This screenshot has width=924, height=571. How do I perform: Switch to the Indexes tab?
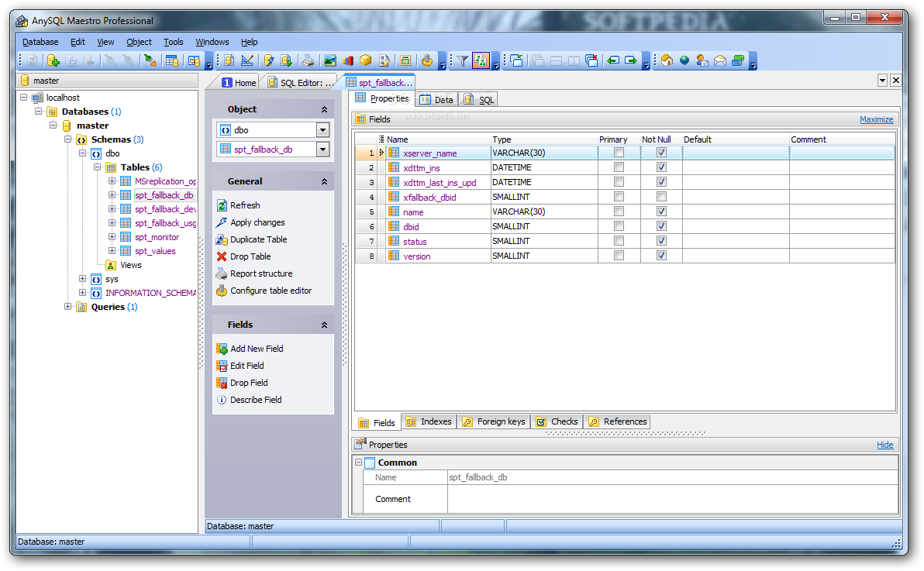click(429, 422)
